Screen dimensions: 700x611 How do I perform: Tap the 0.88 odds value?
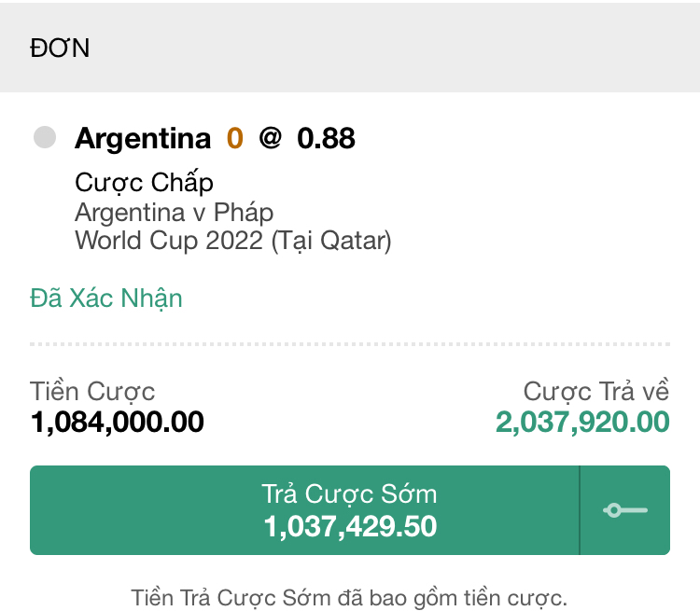[x=326, y=138]
